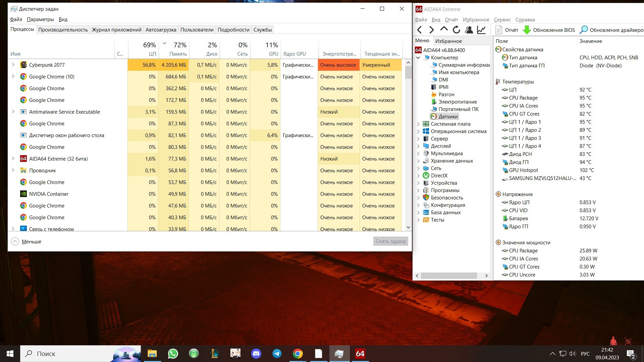This screenshot has height=362, width=644.
Task: Select AIDA64 v6.88.6400 root node
Action: (x=440, y=50)
